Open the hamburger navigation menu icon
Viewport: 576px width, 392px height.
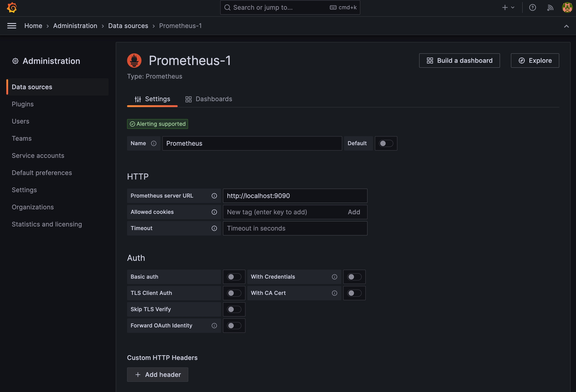coord(12,26)
